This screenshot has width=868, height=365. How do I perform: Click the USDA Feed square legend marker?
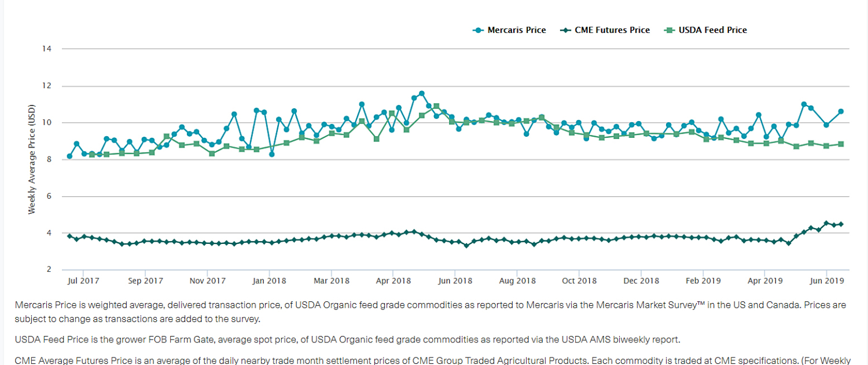669,30
